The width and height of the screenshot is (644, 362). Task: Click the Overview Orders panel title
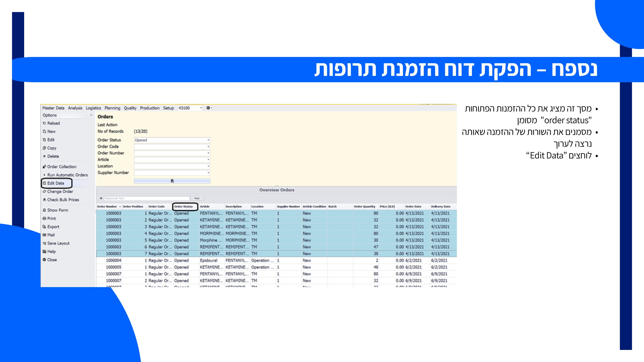(277, 190)
